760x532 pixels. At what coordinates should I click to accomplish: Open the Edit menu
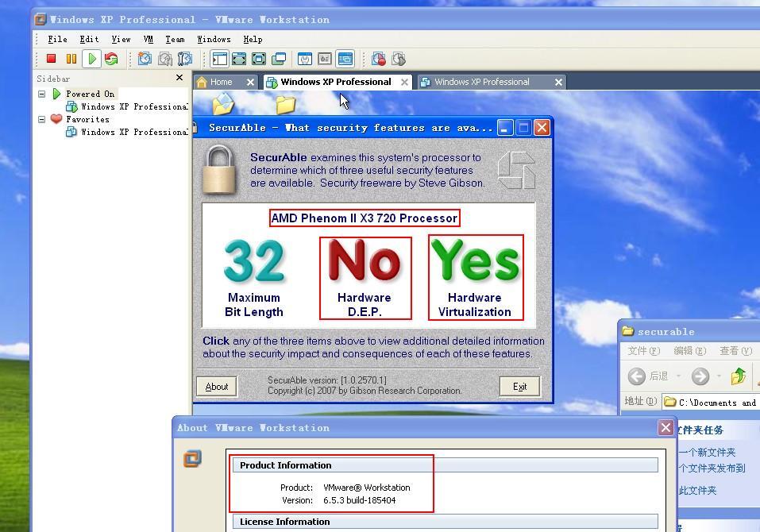(x=89, y=39)
